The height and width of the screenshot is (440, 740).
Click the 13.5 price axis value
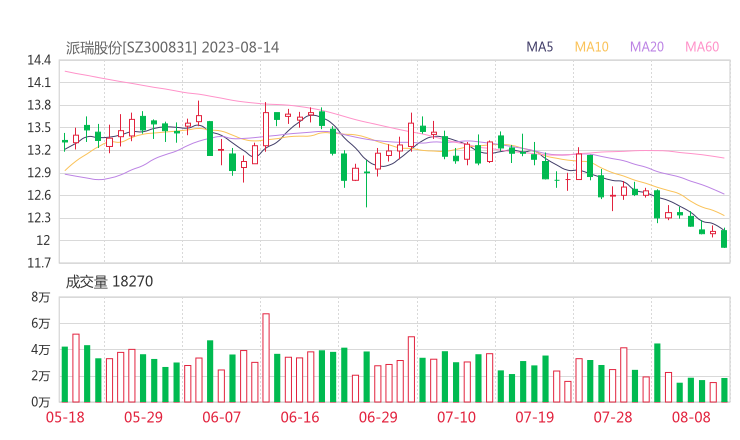coord(39,128)
